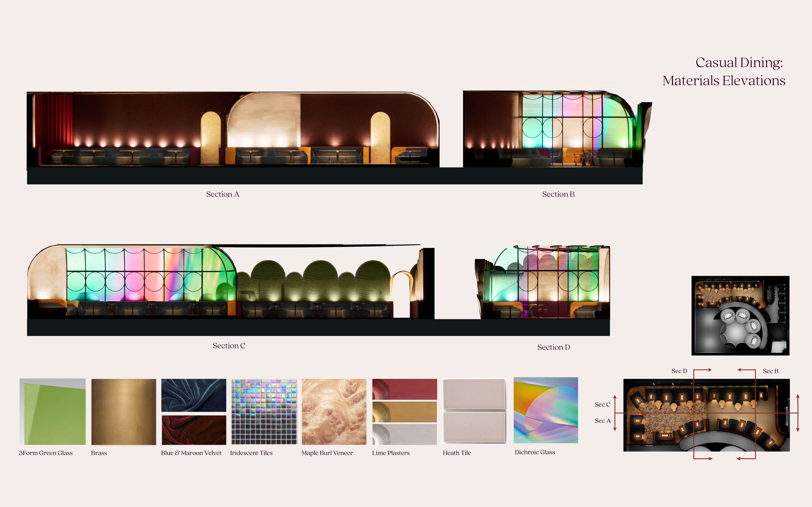812x507 pixels.
Task: Click the blue velvet sample image
Action: pos(194,395)
